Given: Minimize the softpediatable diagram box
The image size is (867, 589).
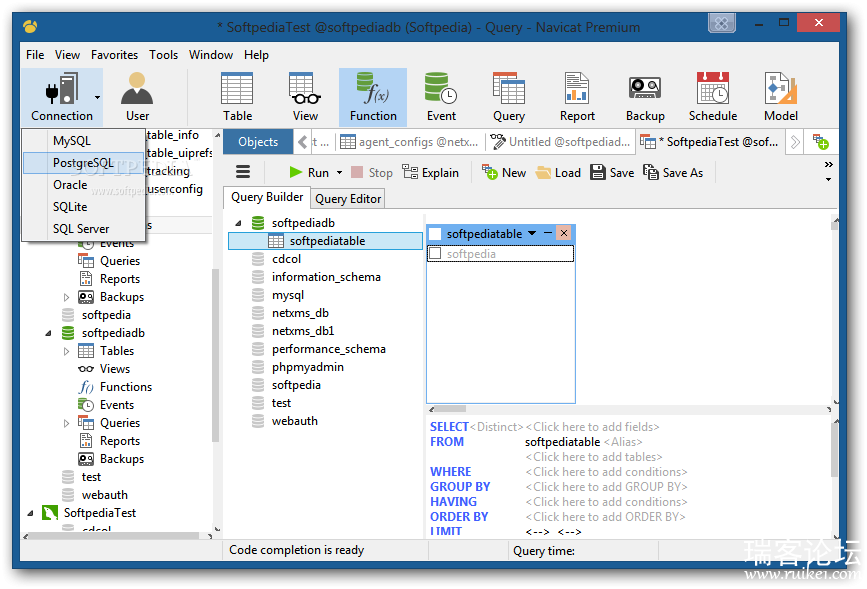Looking at the screenshot, I should click(x=547, y=233).
